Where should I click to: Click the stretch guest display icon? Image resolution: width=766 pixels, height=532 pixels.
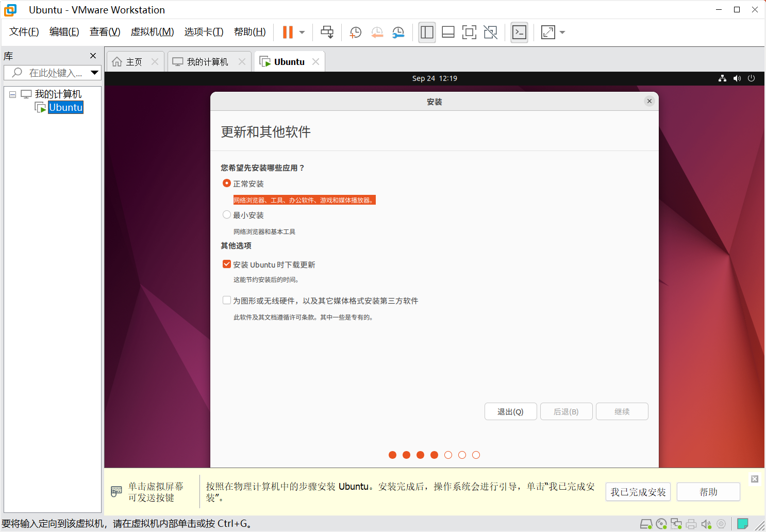548,32
